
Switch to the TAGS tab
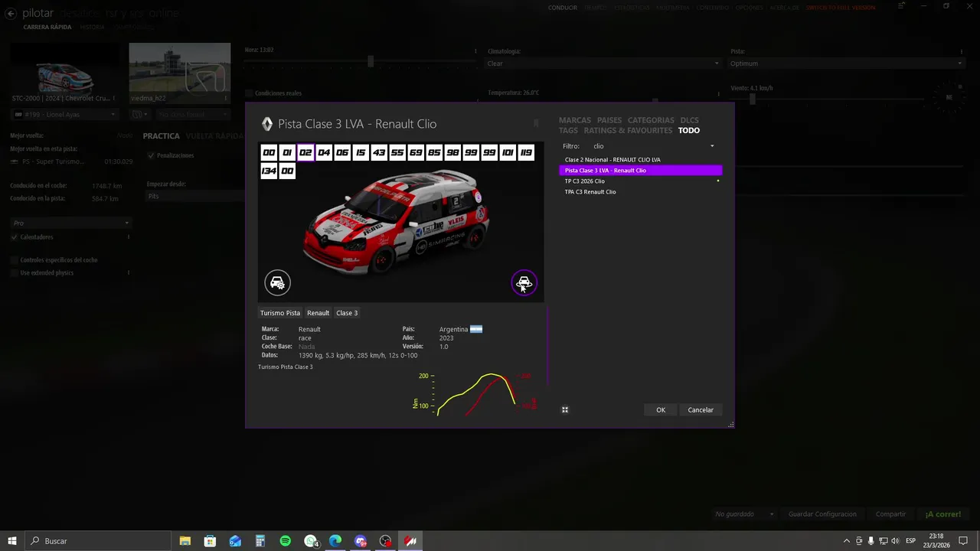pos(568,130)
